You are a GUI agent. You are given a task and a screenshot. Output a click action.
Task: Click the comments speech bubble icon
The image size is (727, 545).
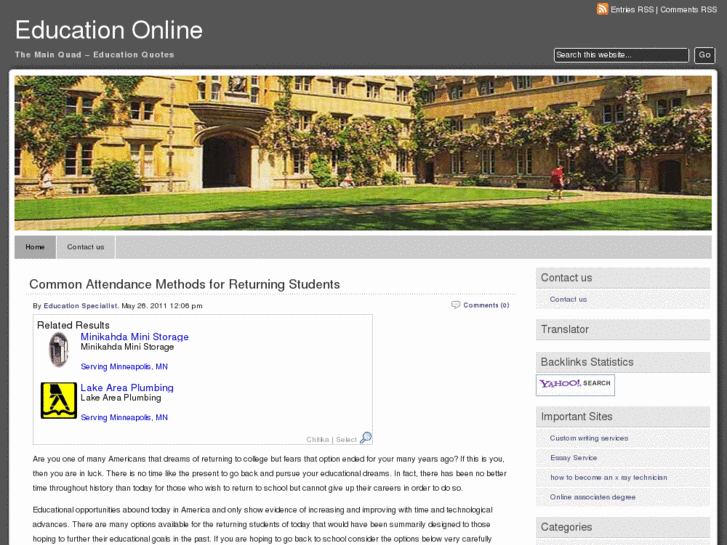click(456, 305)
